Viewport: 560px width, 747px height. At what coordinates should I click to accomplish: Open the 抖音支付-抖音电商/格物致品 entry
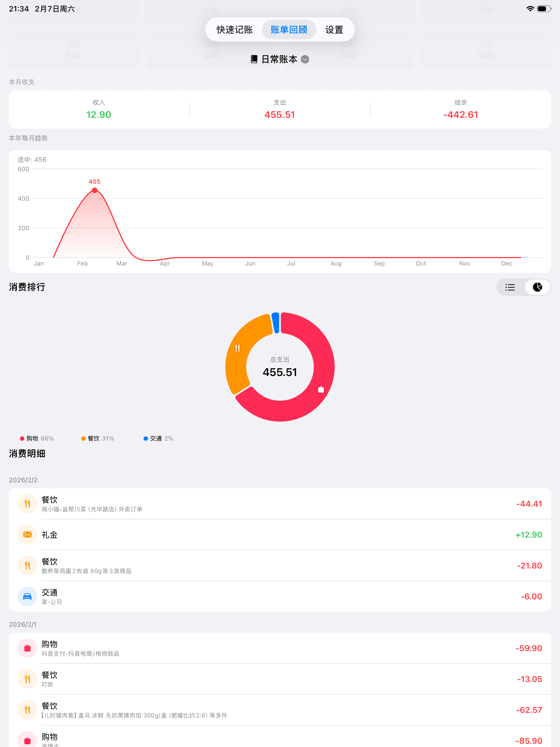coord(280,648)
